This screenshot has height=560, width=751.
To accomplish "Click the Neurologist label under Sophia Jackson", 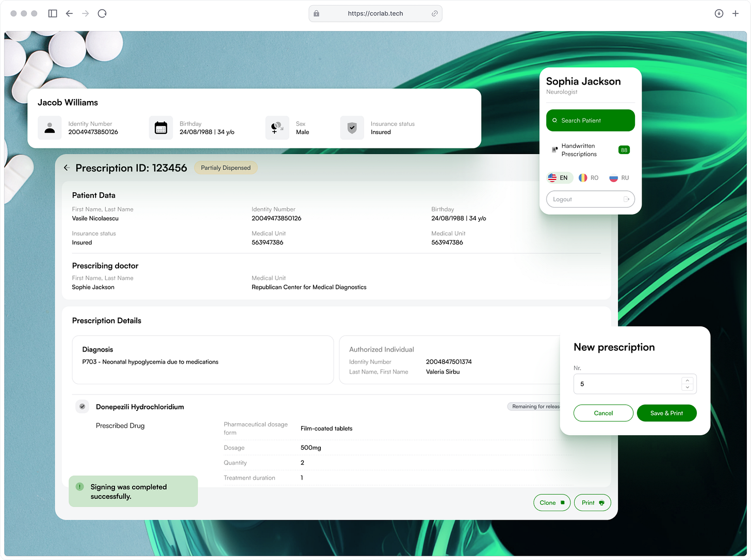I will [x=562, y=92].
